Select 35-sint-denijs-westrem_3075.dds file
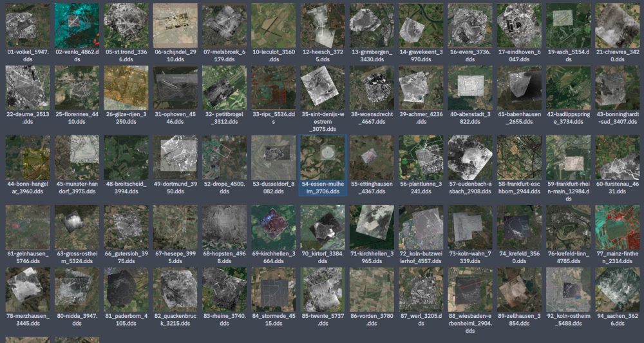The height and width of the screenshot is (343, 644). pyautogui.click(x=323, y=88)
